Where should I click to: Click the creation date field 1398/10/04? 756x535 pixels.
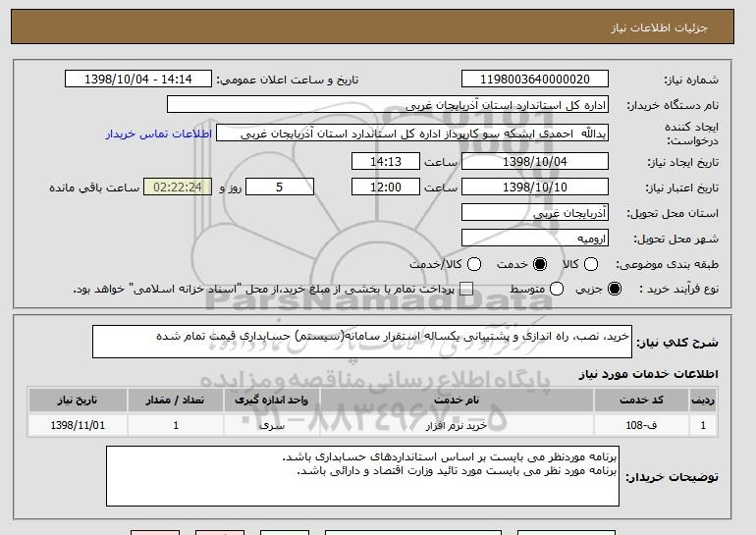point(535,161)
